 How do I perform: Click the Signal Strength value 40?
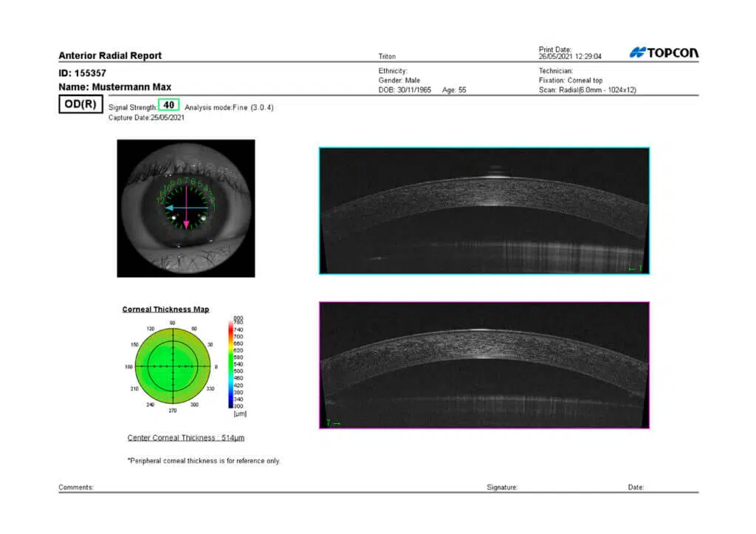coord(169,105)
